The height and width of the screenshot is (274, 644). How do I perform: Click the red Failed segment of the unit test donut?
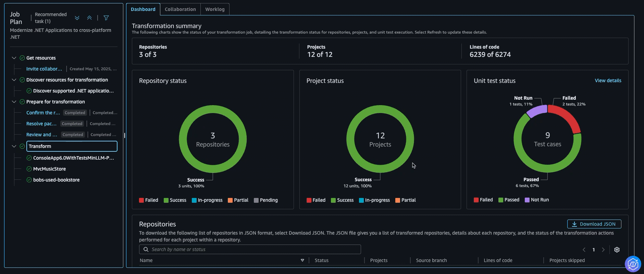(568, 117)
